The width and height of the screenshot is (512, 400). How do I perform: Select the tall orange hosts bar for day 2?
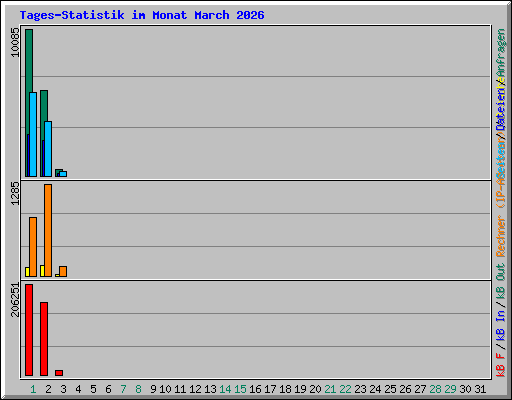[x=48, y=230]
